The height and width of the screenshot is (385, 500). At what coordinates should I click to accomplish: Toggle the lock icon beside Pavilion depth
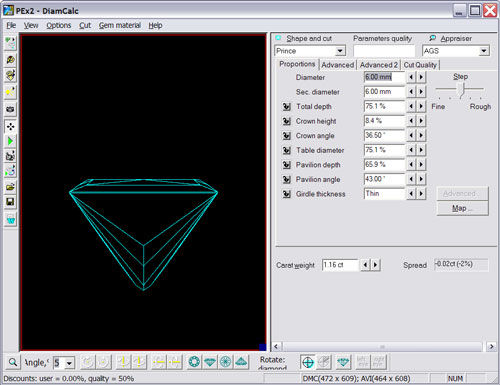[286, 165]
